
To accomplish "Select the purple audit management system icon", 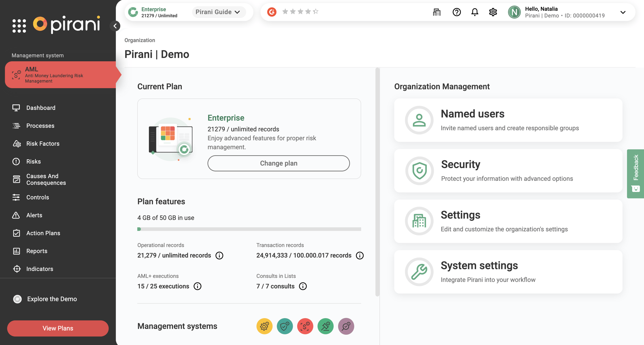I will pyautogui.click(x=346, y=326).
